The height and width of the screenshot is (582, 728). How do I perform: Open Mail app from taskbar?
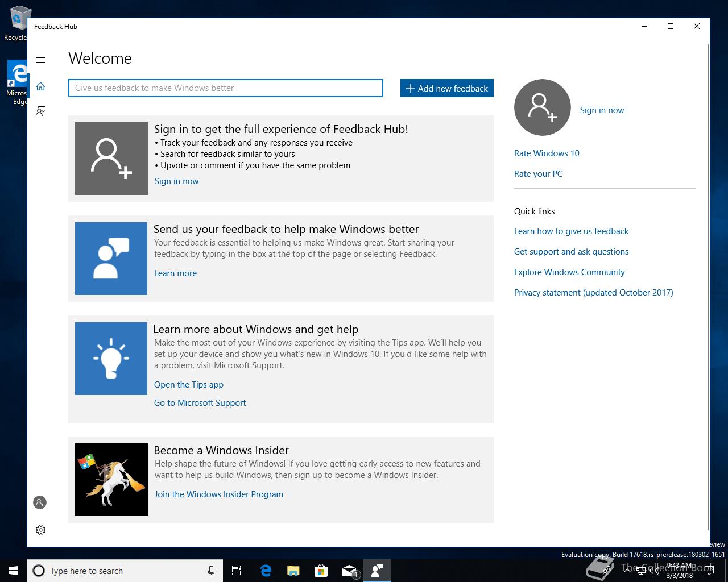[349, 571]
